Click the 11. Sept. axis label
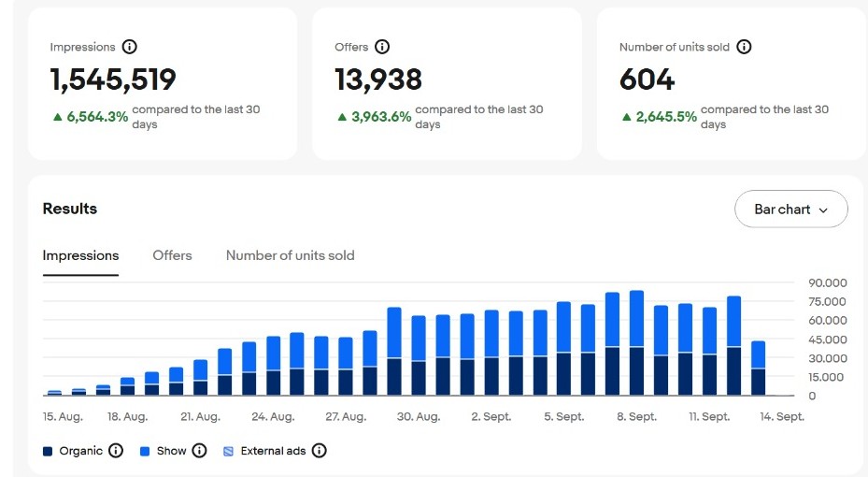The image size is (868, 477). (x=709, y=416)
